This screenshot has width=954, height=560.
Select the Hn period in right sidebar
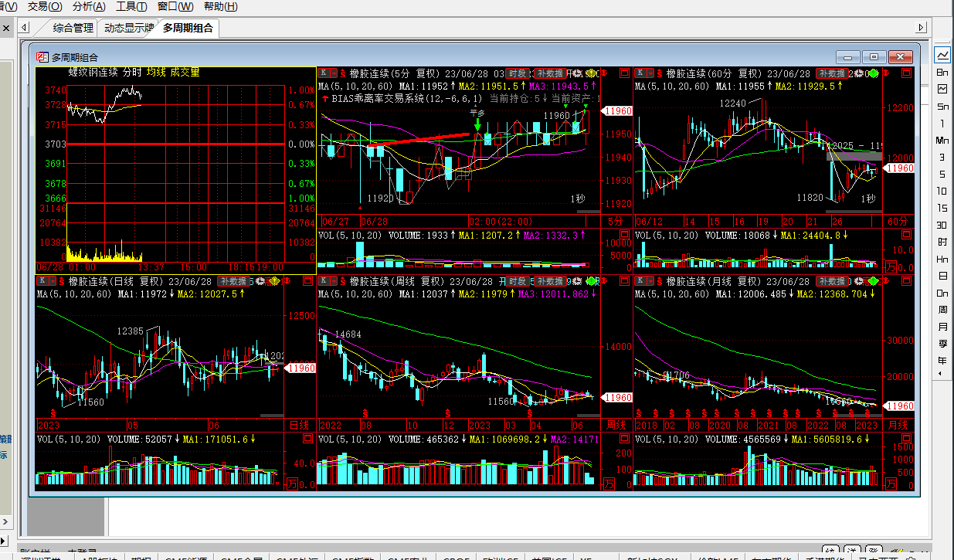pyautogui.click(x=942, y=259)
